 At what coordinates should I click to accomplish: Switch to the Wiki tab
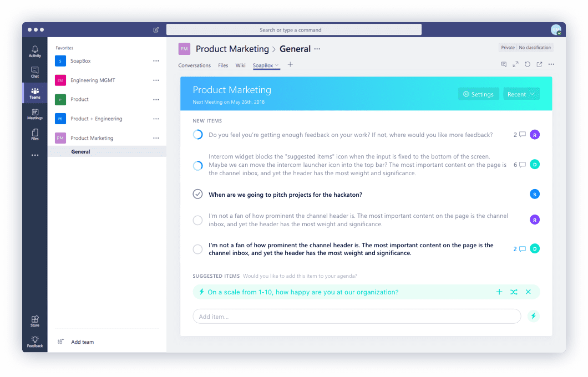pyautogui.click(x=240, y=65)
